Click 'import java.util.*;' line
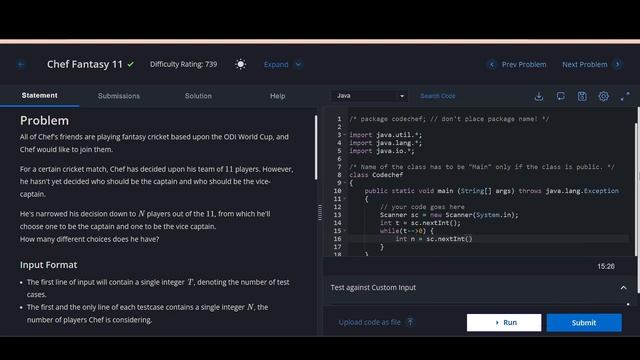This screenshot has height=360, width=640. (x=386, y=135)
